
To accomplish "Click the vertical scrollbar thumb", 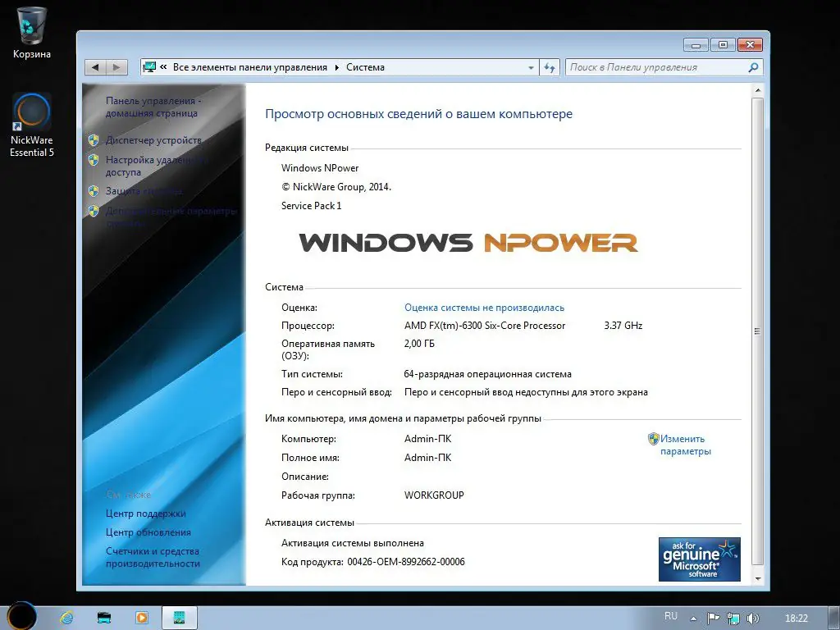I will click(x=757, y=331).
